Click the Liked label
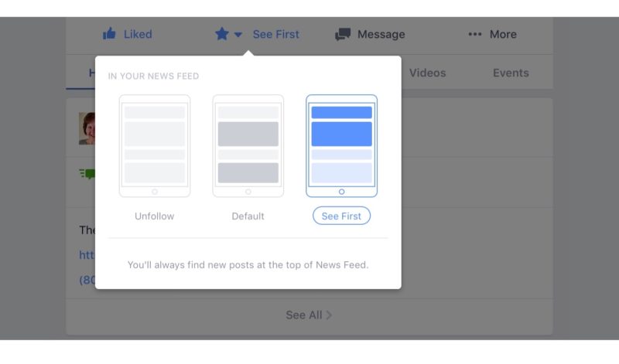Image resolution: width=619 pixels, height=364 pixels. tap(138, 34)
